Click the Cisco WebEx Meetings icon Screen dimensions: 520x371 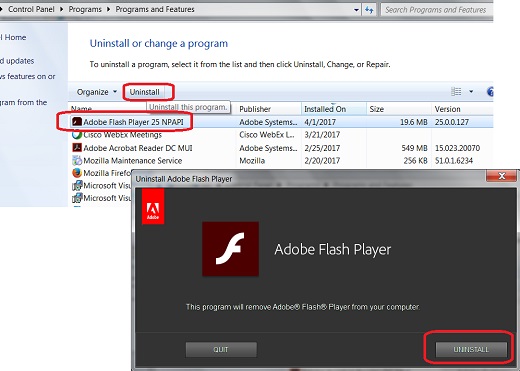(x=77, y=135)
